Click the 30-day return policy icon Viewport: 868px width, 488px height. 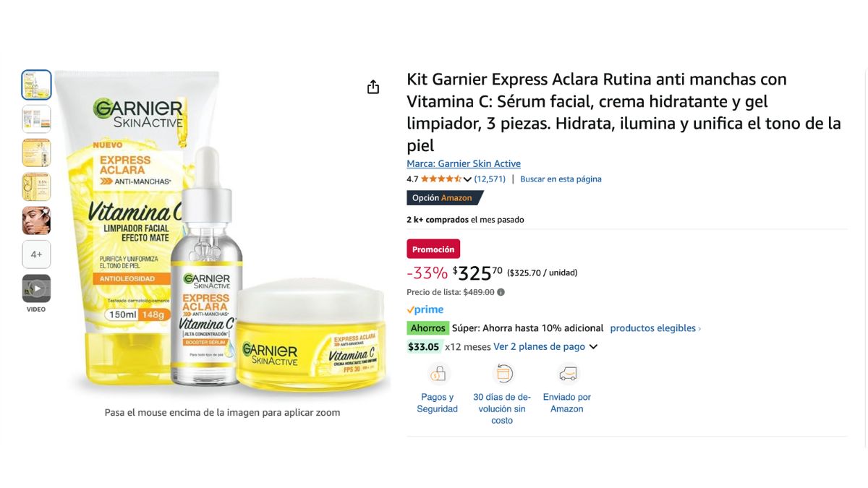tap(503, 374)
